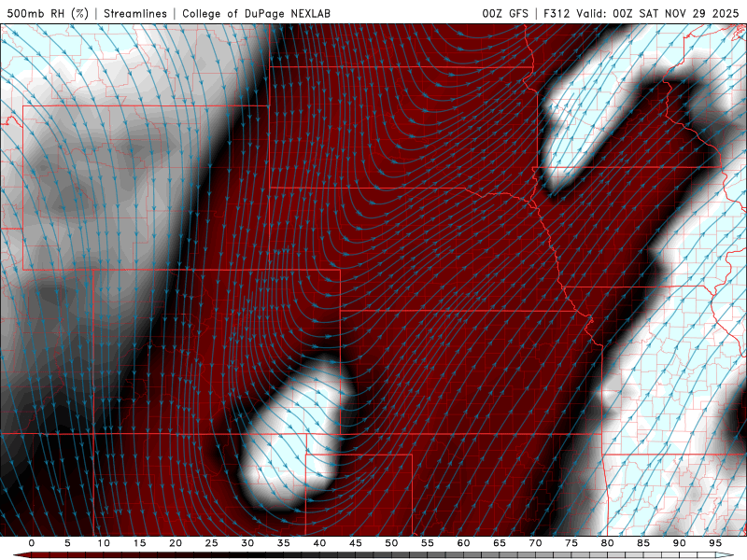Viewport: 747px width, 560px height.
Task: Click the colorbar label "60"
Action: pos(463,543)
